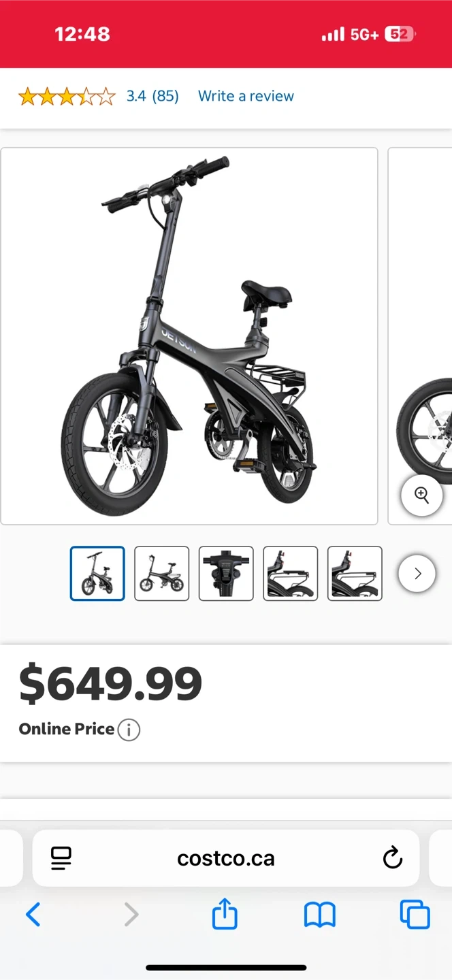Open the Online Price info icon
The image size is (452, 980).
[x=129, y=730]
